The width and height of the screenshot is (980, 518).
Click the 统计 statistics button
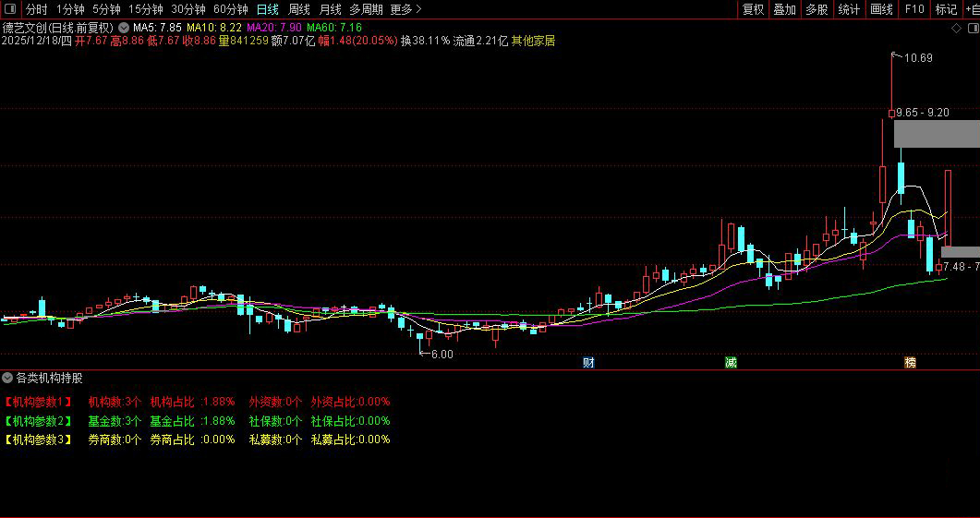pos(849,9)
